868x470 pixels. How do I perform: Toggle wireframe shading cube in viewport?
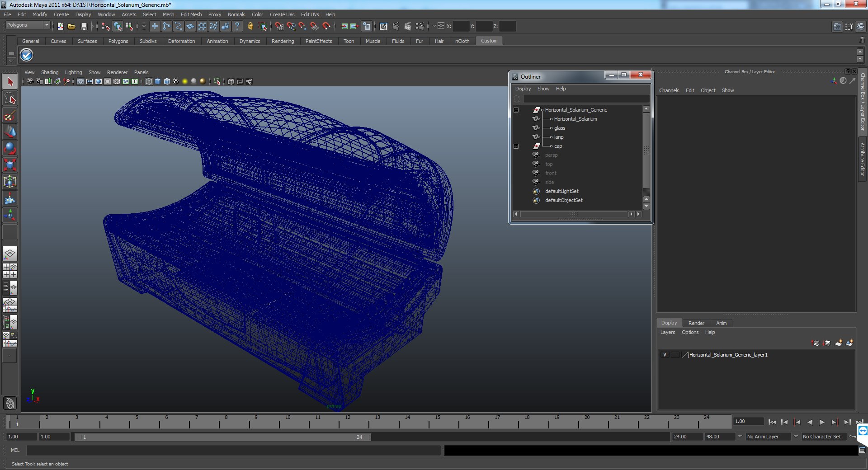click(149, 81)
